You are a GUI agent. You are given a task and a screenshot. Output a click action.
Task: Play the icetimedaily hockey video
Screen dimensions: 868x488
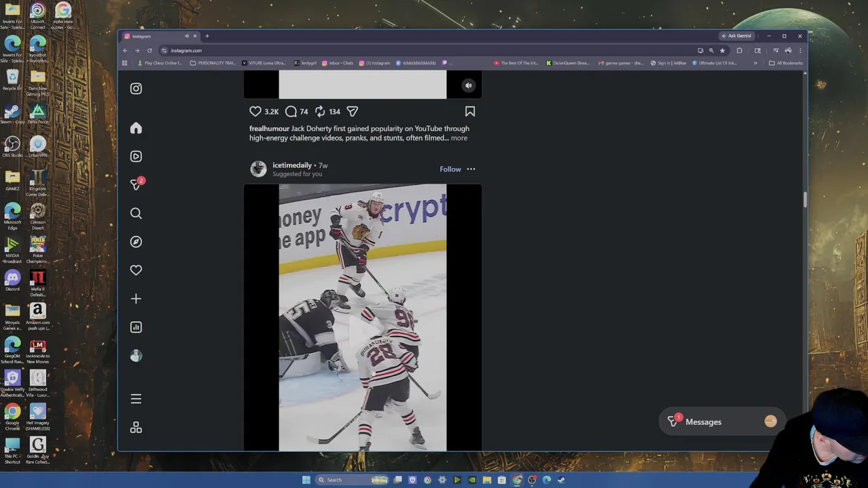click(363, 317)
